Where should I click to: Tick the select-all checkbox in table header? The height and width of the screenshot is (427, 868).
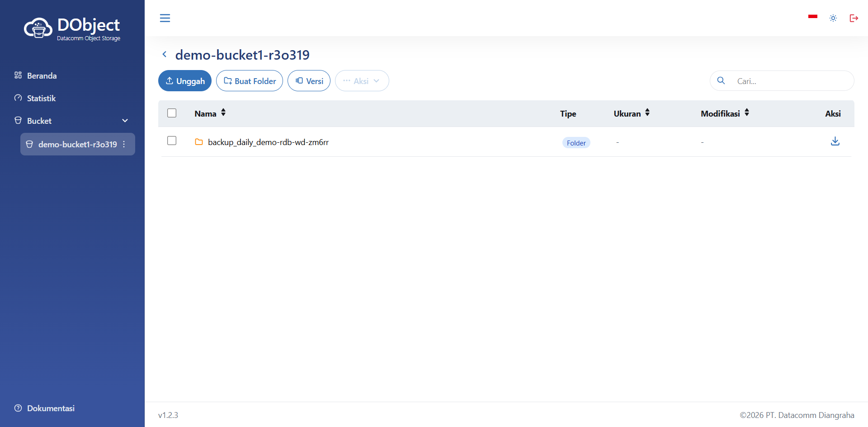coord(172,113)
